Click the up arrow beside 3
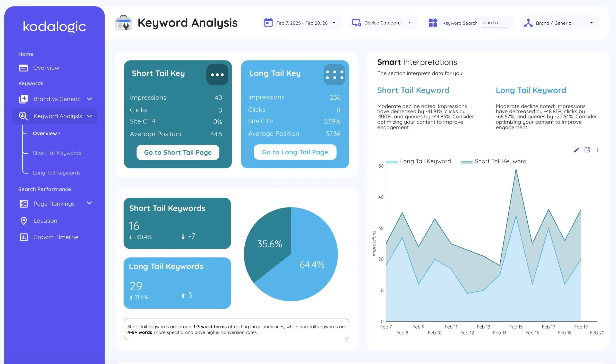This screenshot has width=616, height=364. [x=183, y=296]
